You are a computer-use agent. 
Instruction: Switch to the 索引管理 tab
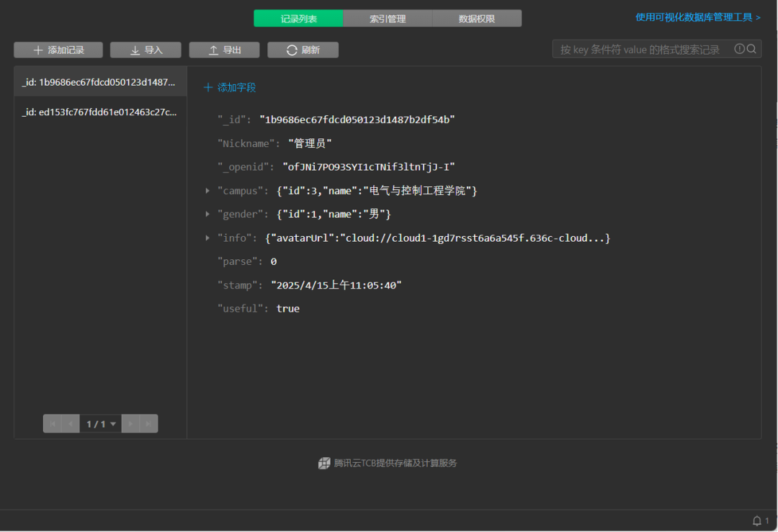(x=388, y=19)
